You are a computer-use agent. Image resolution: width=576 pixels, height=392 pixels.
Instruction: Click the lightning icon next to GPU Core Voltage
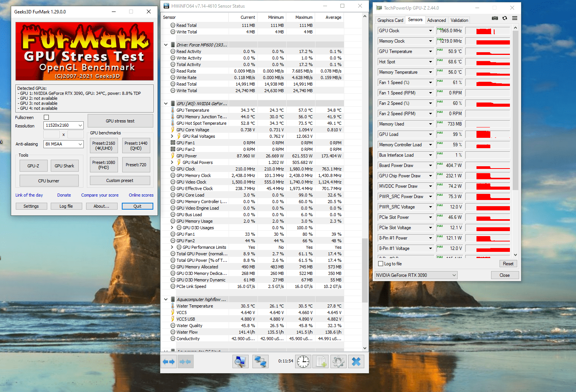173,130
